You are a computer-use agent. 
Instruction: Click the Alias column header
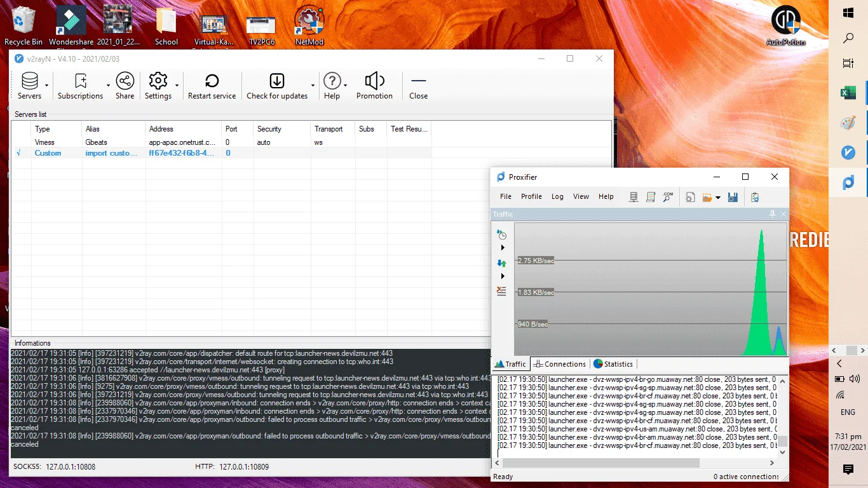click(114, 129)
